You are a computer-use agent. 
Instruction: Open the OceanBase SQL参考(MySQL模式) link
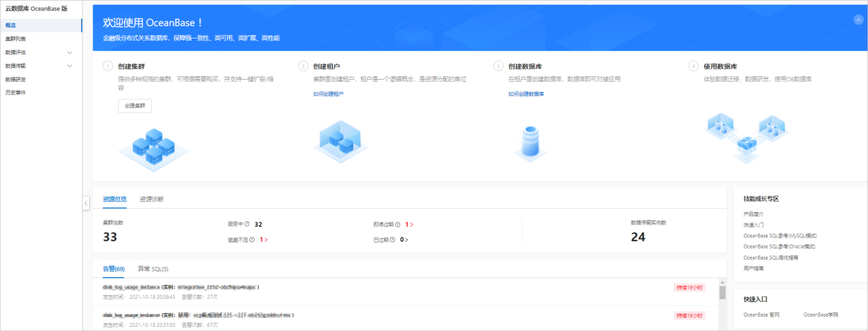coord(779,235)
